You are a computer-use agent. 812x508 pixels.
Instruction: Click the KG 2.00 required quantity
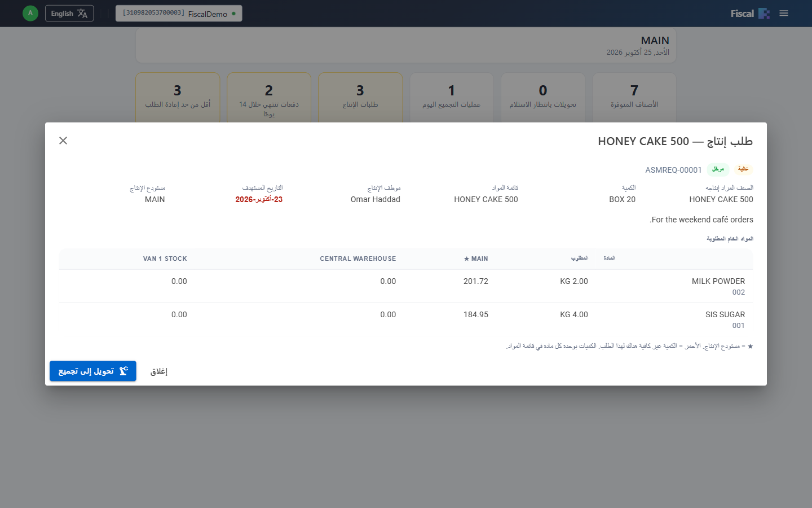[x=574, y=281]
